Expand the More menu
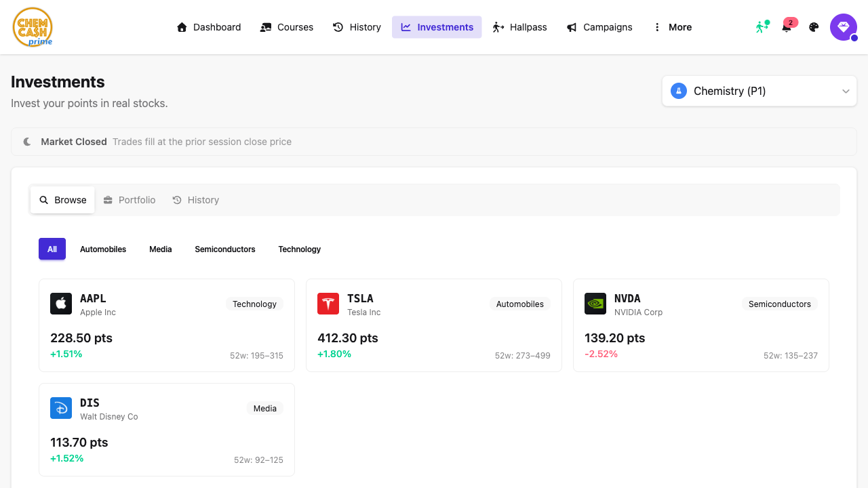Image resolution: width=868 pixels, height=488 pixels. [672, 27]
